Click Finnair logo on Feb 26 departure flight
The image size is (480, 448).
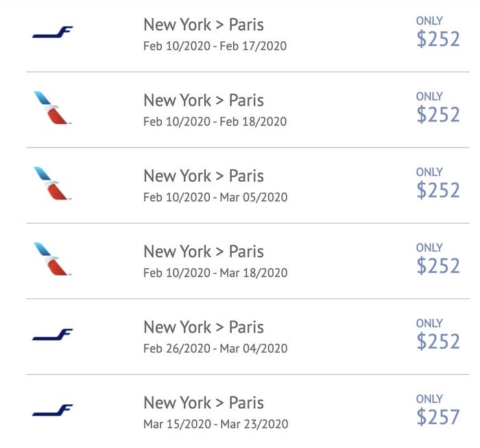[53, 334]
